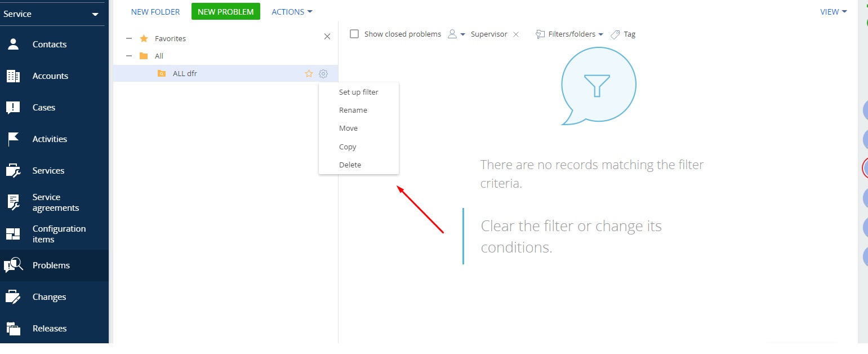The height and width of the screenshot is (354, 868).
Task: Click the Releases sidebar icon
Action: point(13,329)
